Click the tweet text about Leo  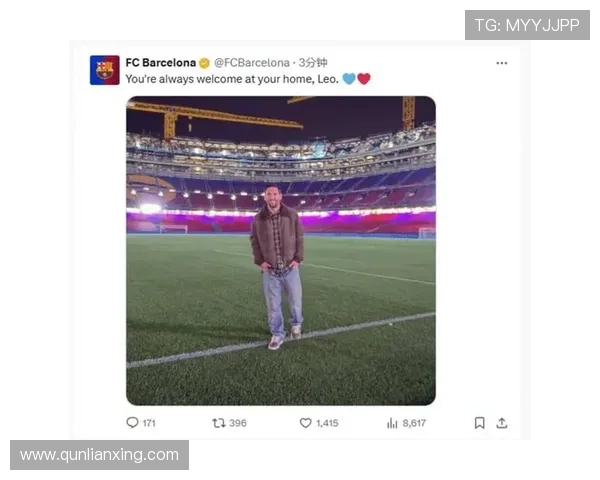coord(232,78)
